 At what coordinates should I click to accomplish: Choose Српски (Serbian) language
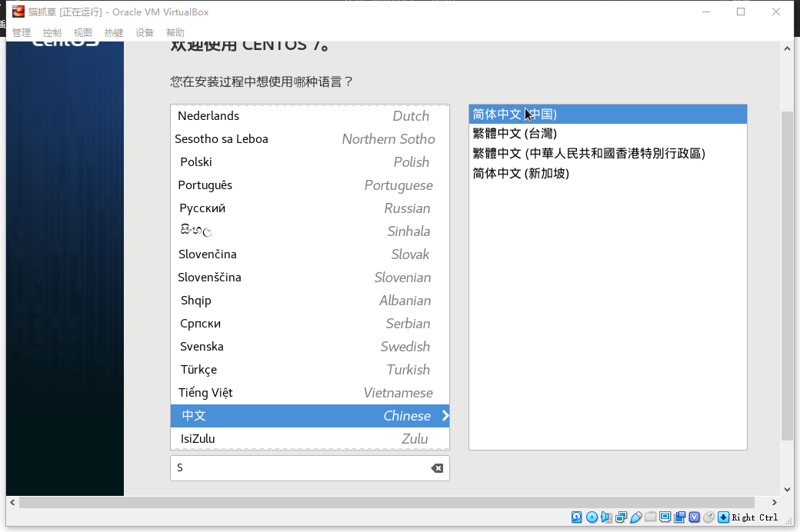tap(310, 324)
